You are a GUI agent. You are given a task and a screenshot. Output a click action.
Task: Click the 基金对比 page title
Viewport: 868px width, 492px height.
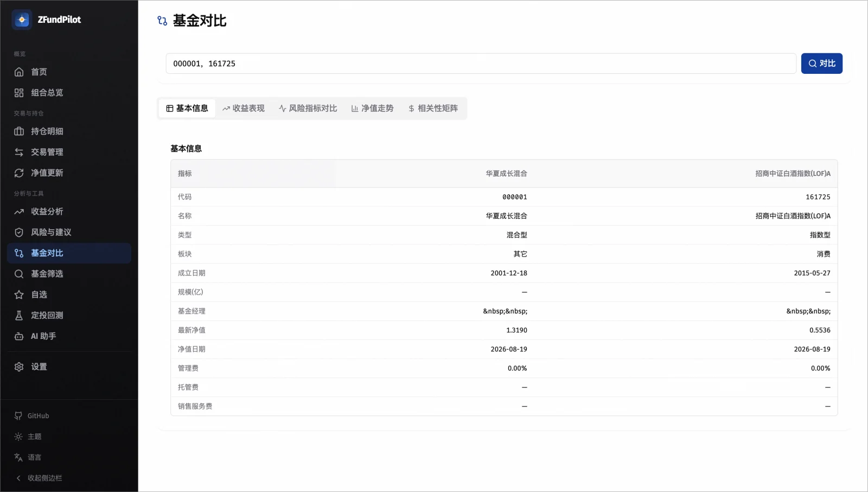click(200, 21)
